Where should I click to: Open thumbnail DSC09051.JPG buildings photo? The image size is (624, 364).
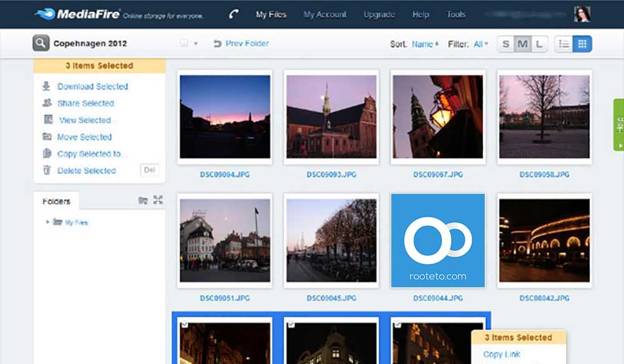pos(225,241)
